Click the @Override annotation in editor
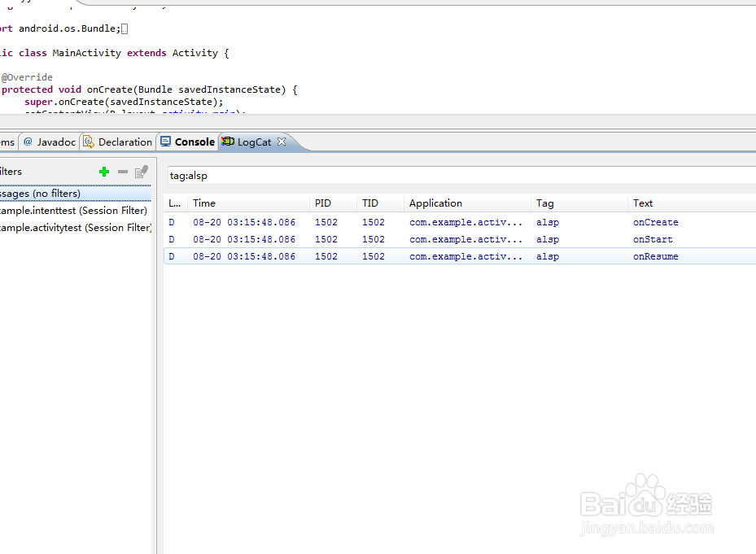Viewport: 756px width, 554px height. point(27,77)
